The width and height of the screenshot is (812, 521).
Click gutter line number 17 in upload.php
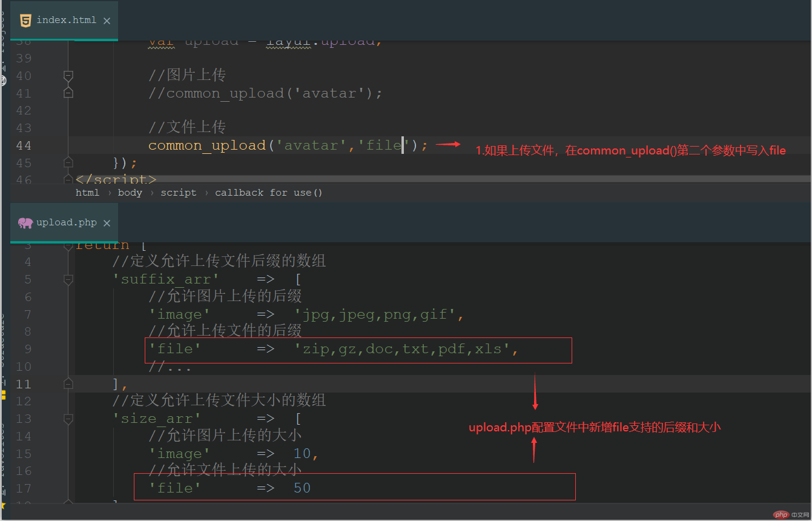pyautogui.click(x=24, y=488)
